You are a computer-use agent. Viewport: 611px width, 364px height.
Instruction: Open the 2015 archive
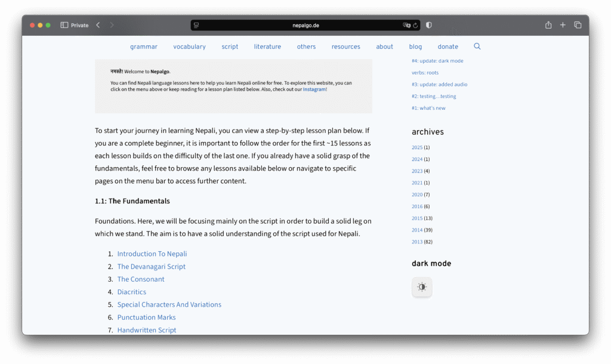pyautogui.click(x=417, y=218)
